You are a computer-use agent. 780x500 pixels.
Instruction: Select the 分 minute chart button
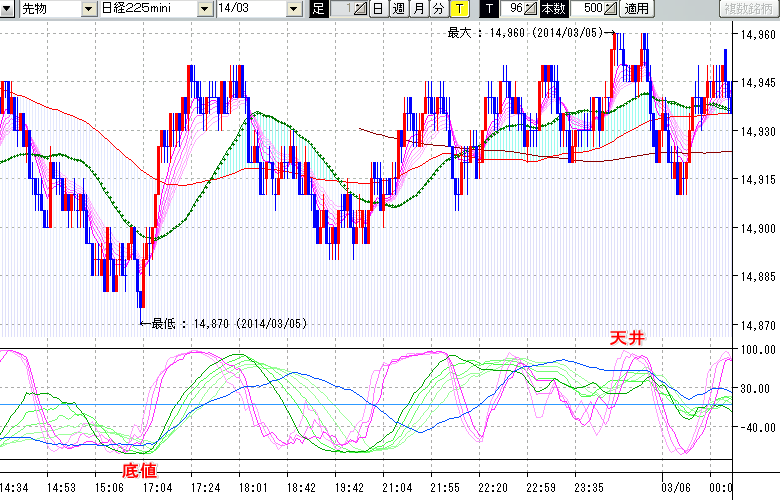pos(438,9)
